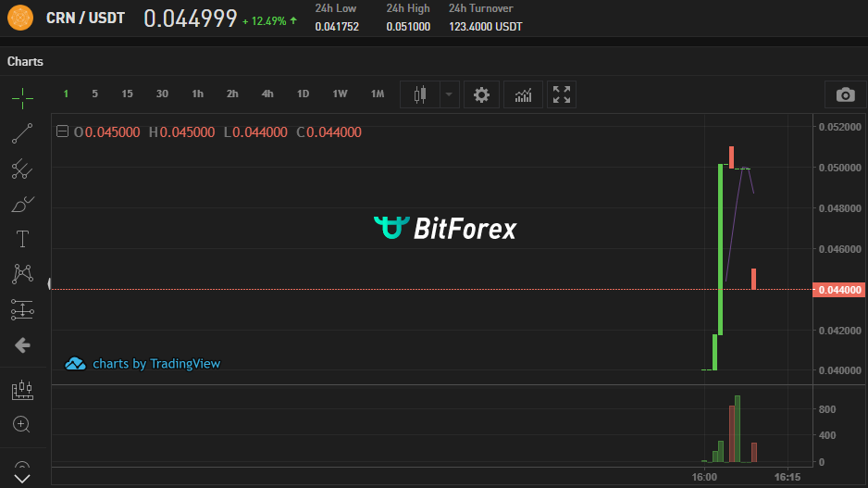Select the crosshair cursor tool

tap(22, 98)
